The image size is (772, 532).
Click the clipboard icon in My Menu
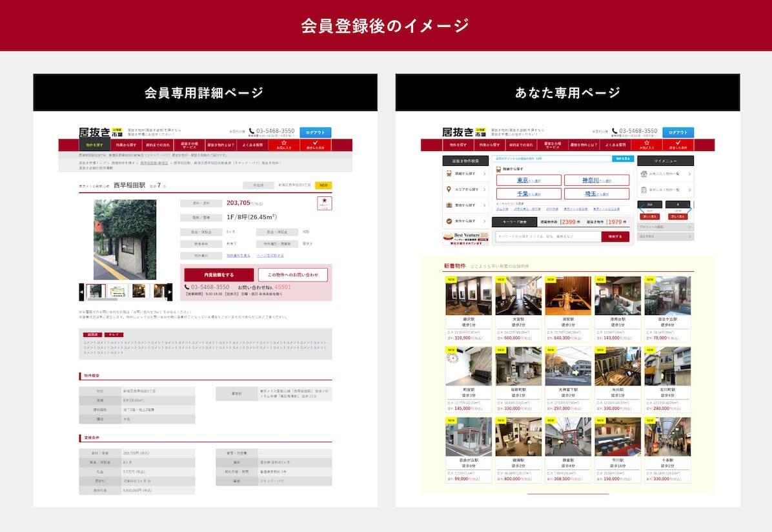[x=644, y=190]
